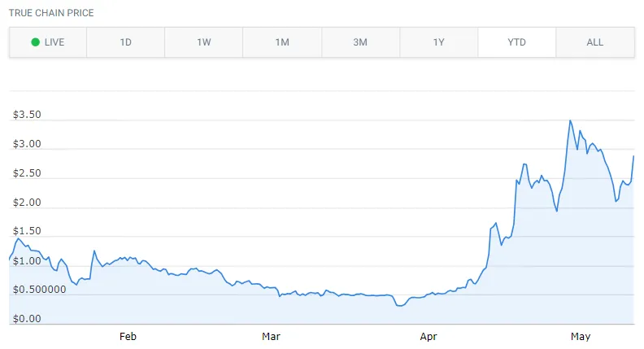Click the $0.500000 axis label
Image resolution: width=644 pixels, height=349 pixels.
39,290
